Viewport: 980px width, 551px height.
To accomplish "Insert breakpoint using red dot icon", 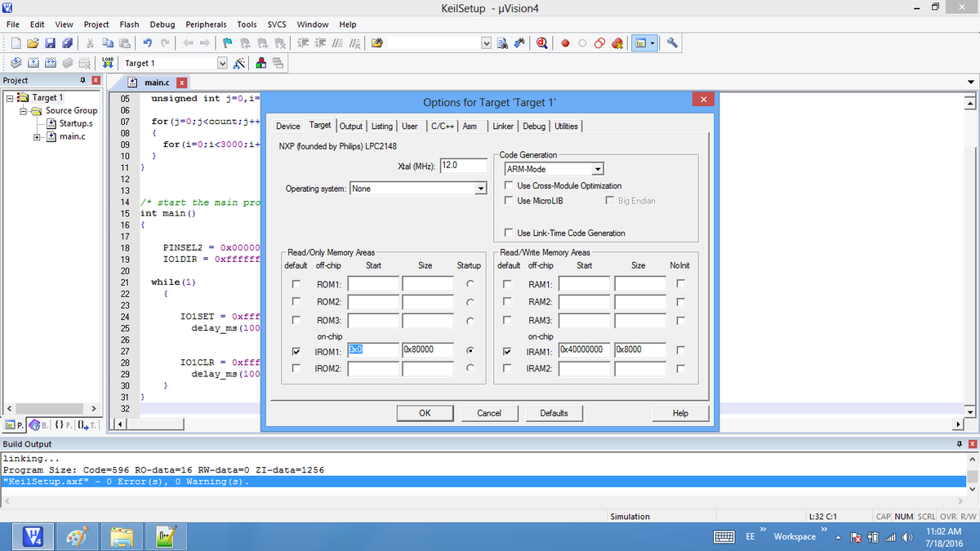I will tap(564, 42).
